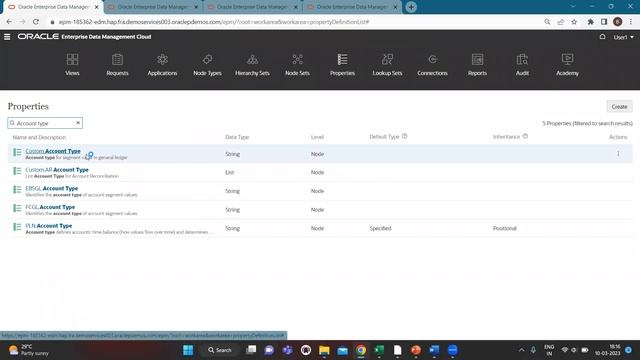Open the weather widget on taskbar
The width and height of the screenshot is (640, 360).
click(x=29, y=350)
